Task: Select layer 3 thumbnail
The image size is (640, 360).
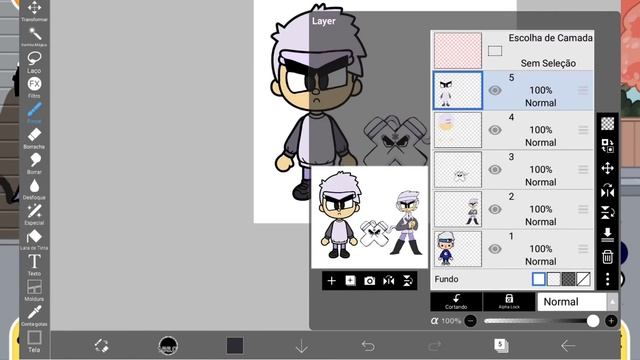Action: (x=458, y=169)
